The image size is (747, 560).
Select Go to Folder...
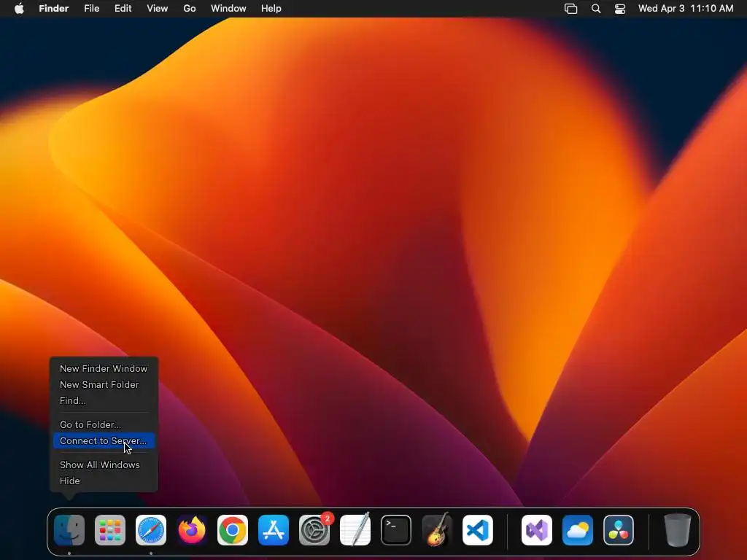point(104,425)
